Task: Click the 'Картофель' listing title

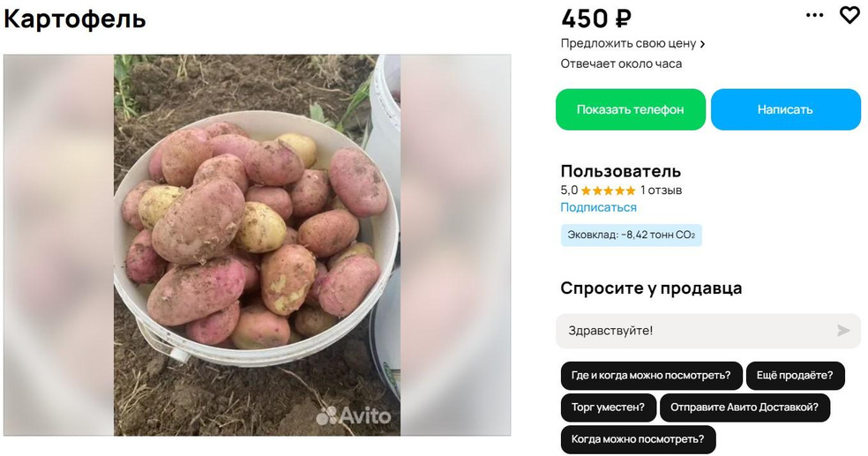Action: click(x=75, y=19)
